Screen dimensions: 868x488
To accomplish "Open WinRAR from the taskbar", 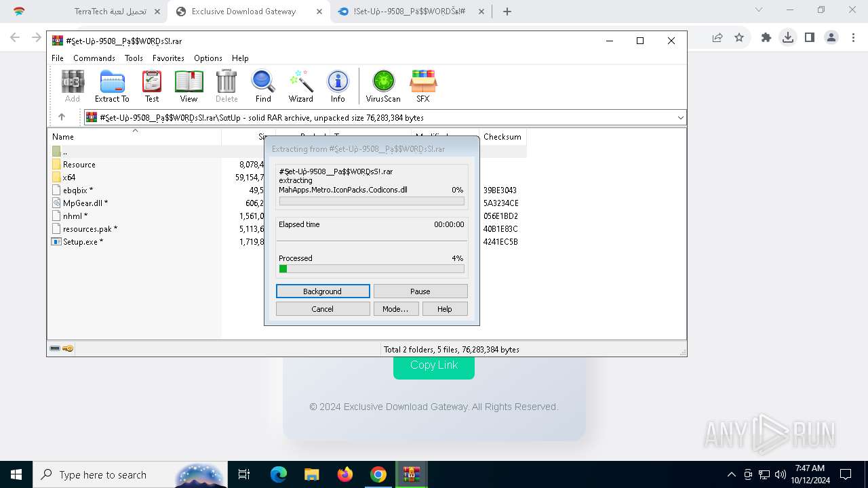I will [412, 474].
